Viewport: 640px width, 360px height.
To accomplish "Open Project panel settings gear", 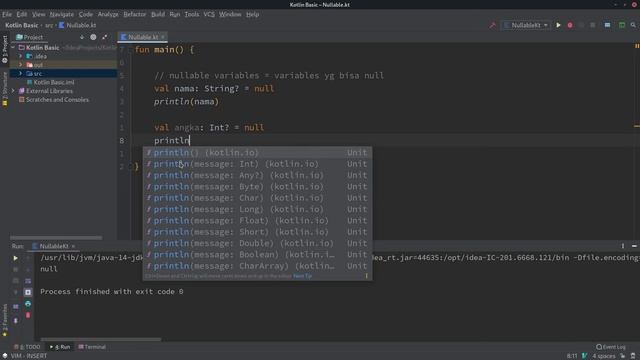I will coord(93,37).
